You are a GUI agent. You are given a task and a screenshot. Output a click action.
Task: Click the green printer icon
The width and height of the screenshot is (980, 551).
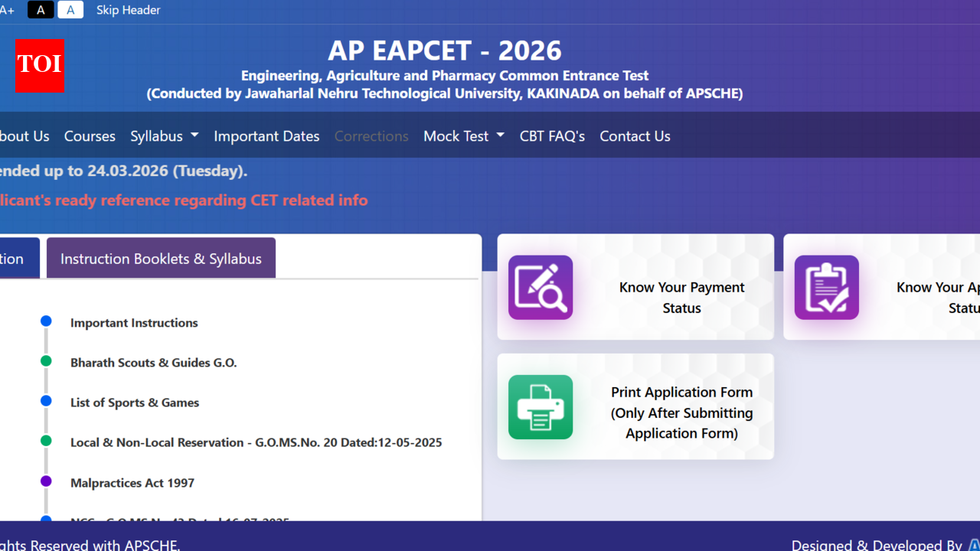(541, 407)
